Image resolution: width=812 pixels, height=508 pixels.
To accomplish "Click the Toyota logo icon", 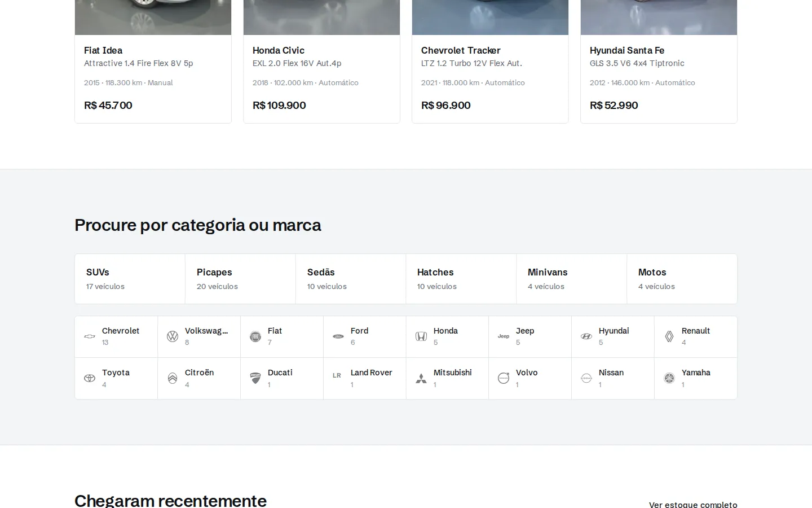I will (90, 378).
